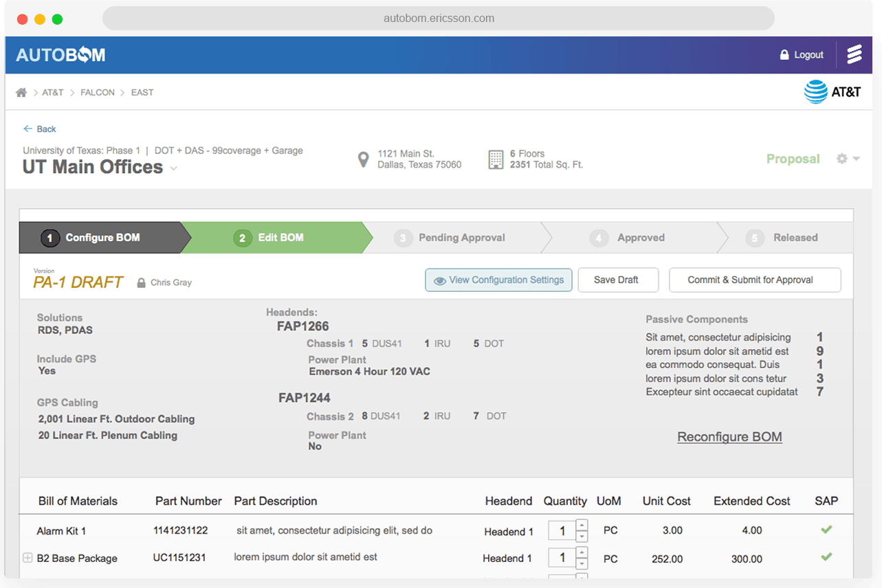Image resolution: width=882 pixels, height=588 pixels.
Task: Increase B2 Base Package quantity
Action: pos(582,552)
